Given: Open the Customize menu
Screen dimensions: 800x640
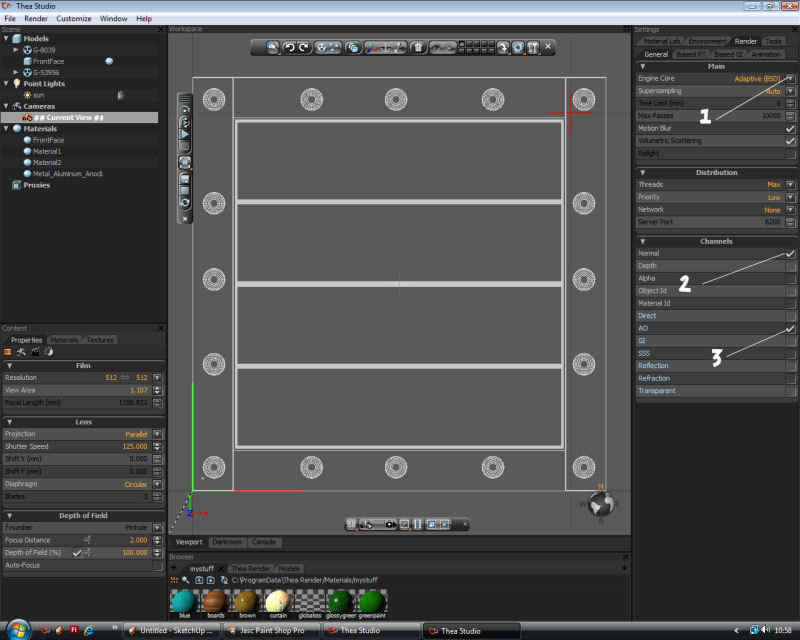Looking at the screenshot, I should (x=73, y=18).
